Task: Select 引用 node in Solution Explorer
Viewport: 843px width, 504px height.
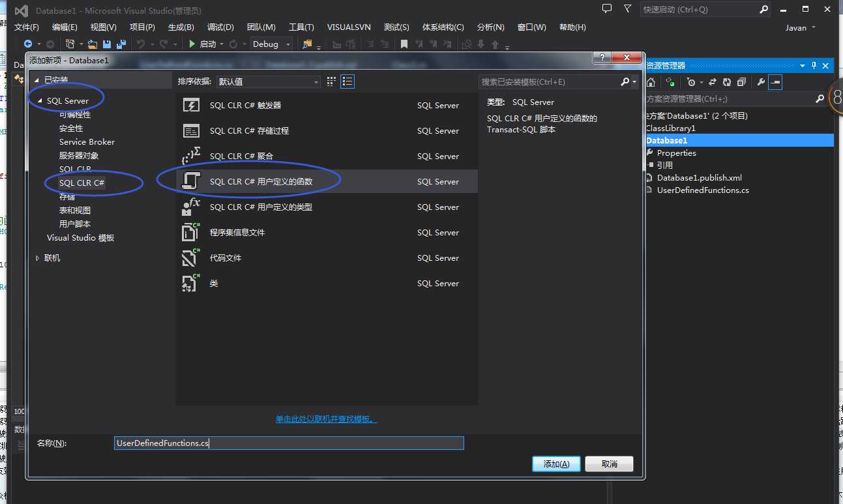Action: [x=664, y=166]
